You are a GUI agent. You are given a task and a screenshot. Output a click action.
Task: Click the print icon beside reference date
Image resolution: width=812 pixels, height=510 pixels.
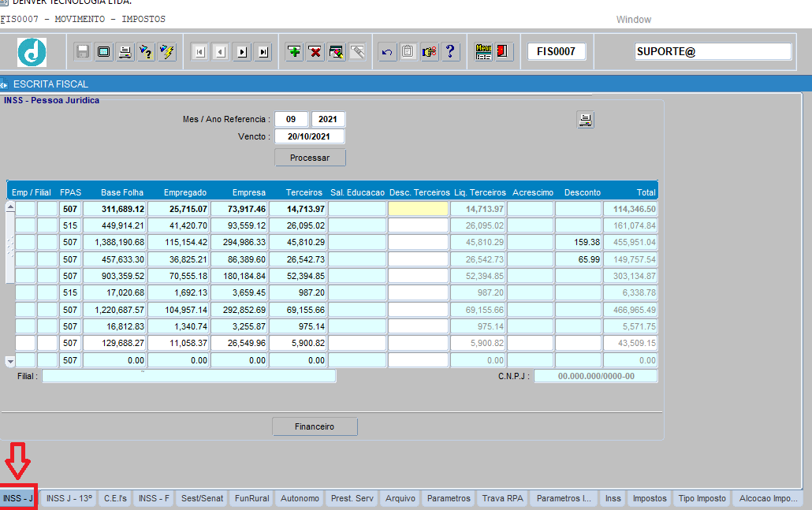coord(586,120)
